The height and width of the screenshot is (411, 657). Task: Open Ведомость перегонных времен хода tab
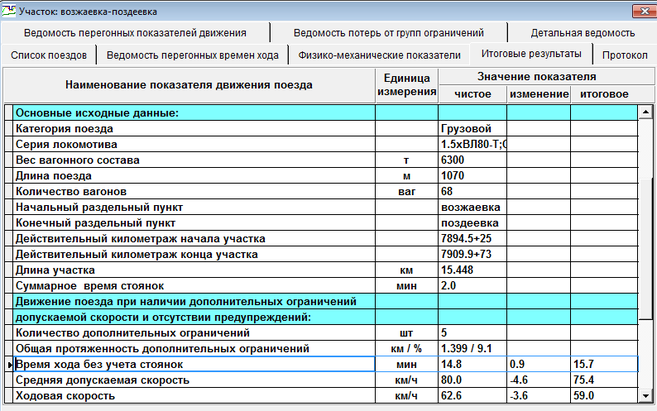tap(192, 55)
